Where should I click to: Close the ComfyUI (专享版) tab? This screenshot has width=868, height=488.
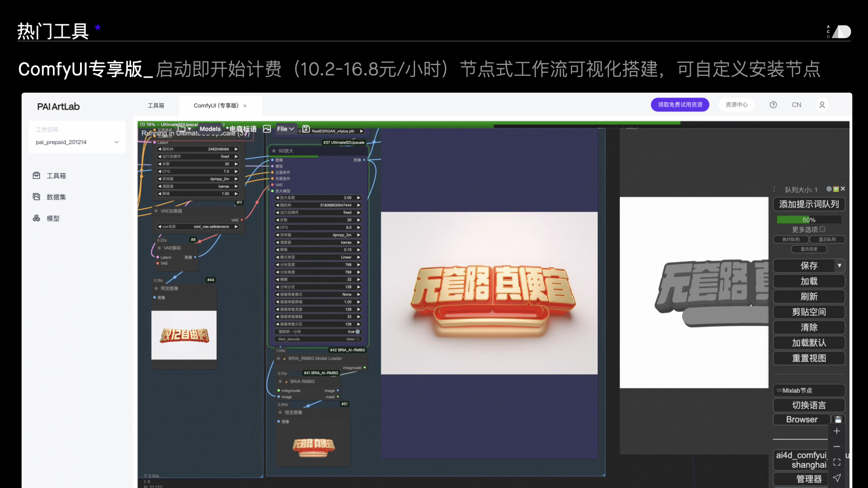[245, 106]
